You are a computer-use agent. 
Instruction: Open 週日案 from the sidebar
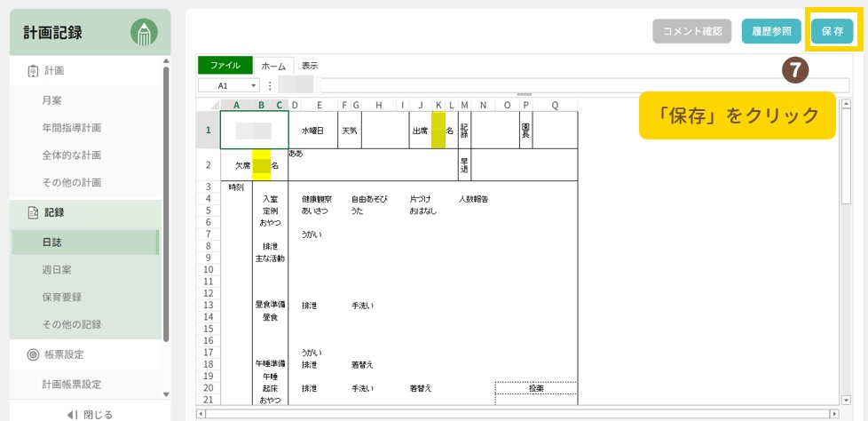coord(57,268)
